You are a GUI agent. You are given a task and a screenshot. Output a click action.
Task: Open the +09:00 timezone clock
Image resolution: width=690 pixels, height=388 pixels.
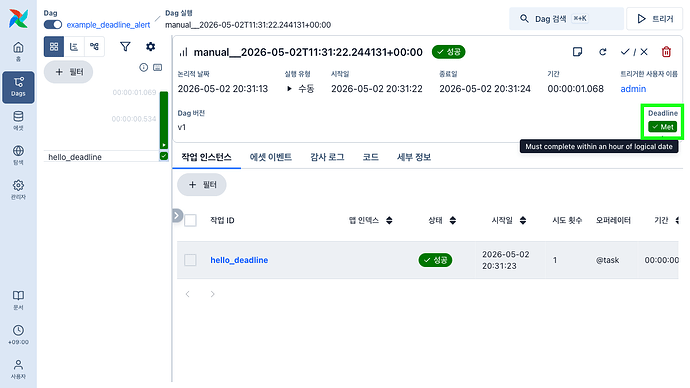[x=18, y=335]
